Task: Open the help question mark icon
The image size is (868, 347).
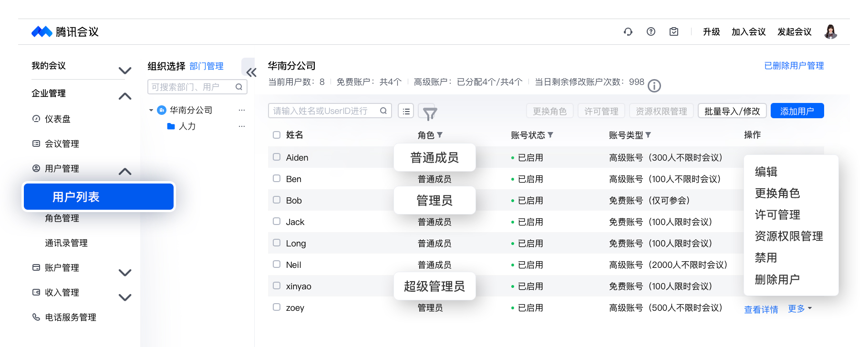Action: [651, 32]
